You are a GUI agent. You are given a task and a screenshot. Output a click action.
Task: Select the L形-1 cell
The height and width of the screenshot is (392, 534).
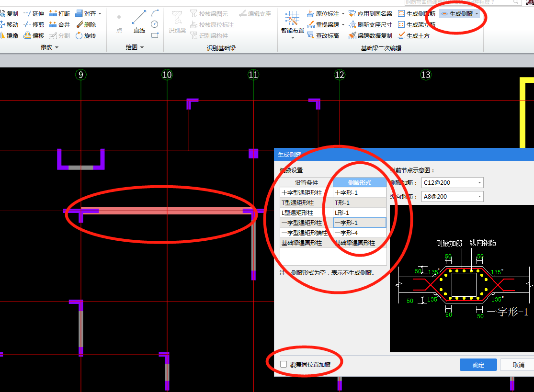point(360,213)
